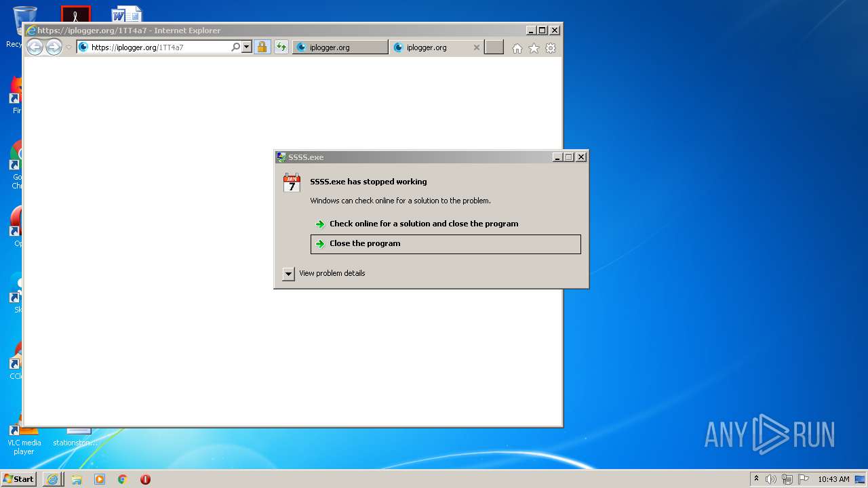Open the recent pages dropdown arrow

coord(68,47)
